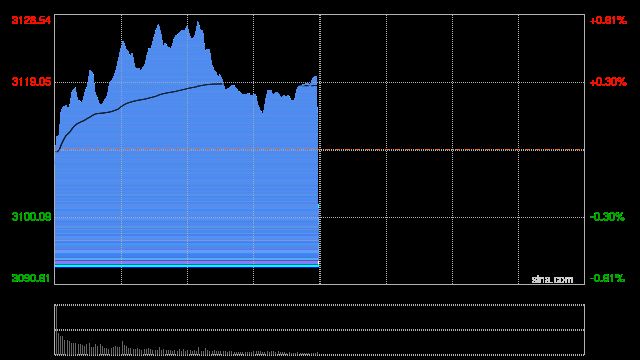The height and width of the screenshot is (360, 640).
Task: Click the empty right half of price chart
Action: pyautogui.click(x=452, y=149)
